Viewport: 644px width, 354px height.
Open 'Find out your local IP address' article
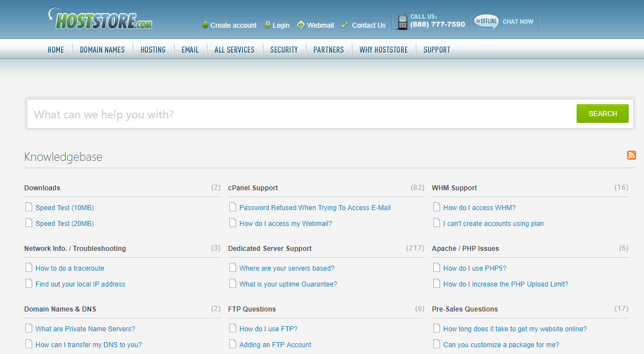(80, 284)
